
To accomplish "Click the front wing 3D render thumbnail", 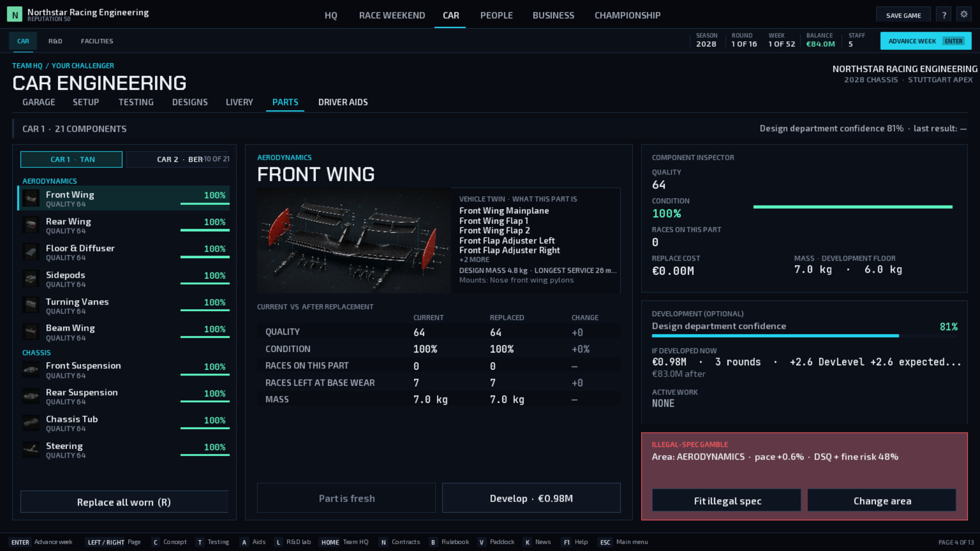I will click(354, 240).
